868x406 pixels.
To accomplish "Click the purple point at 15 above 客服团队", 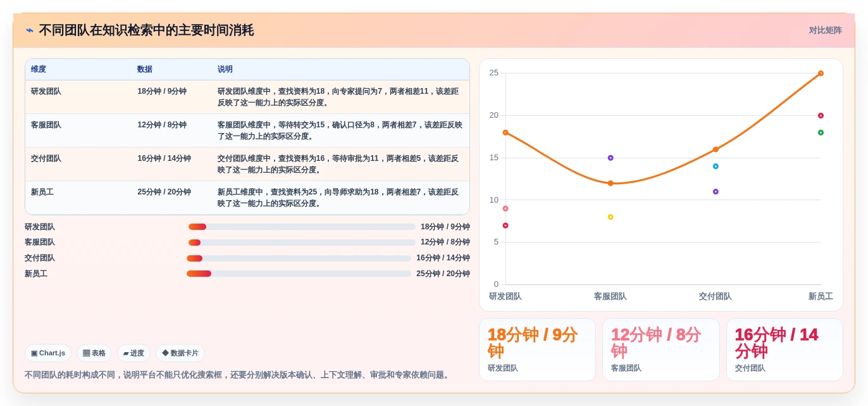I will click(611, 158).
